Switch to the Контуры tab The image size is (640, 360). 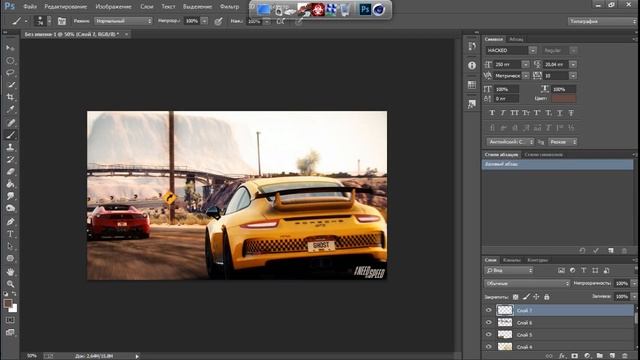[537, 260]
